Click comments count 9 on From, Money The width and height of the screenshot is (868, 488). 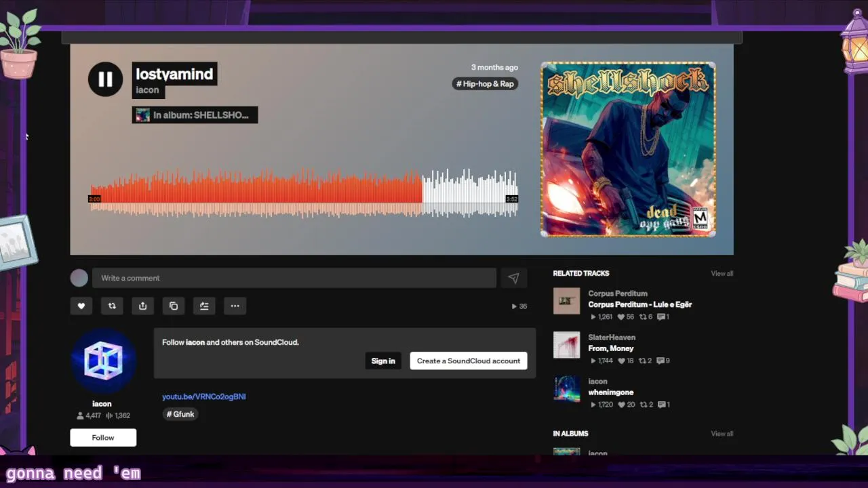(663, 361)
